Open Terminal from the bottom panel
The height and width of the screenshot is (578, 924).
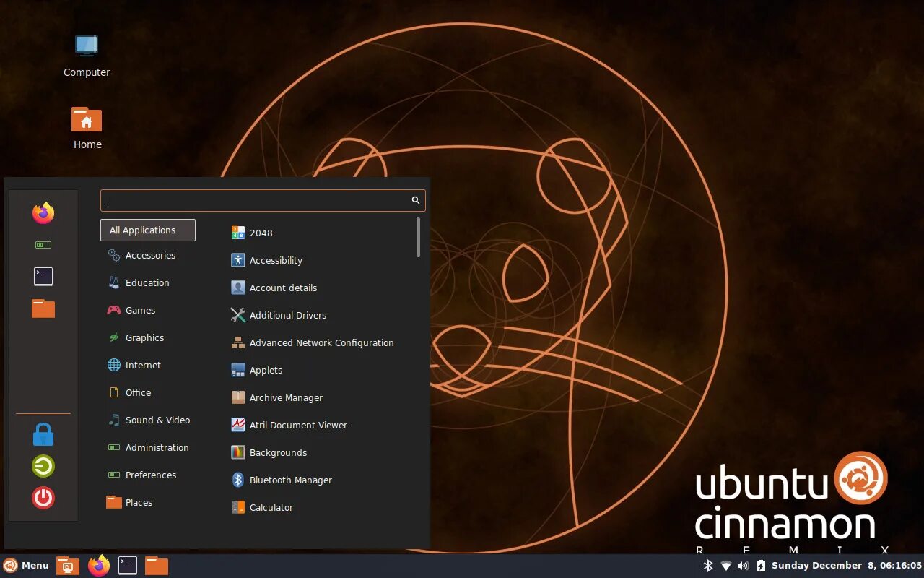click(x=128, y=566)
